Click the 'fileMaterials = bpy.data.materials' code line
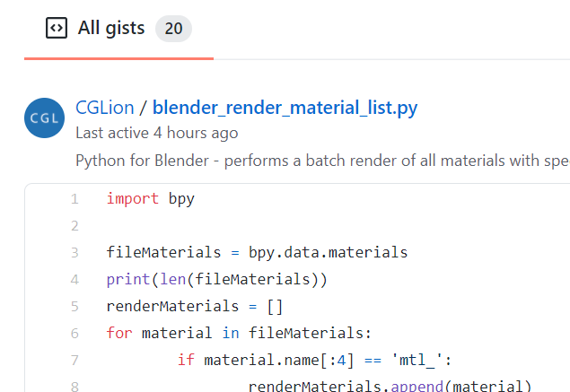The width and height of the screenshot is (570, 392). tap(257, 253)
